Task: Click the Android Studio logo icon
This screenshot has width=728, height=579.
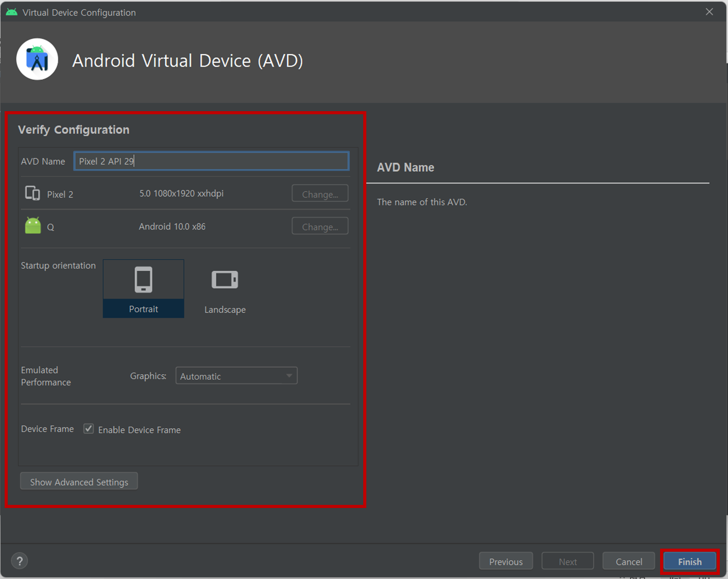Action: (x=37, y=59)
